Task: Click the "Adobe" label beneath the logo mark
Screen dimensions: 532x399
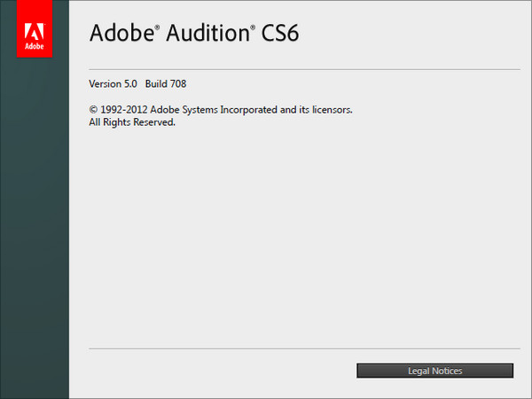Action: click(x=35, y=43)
